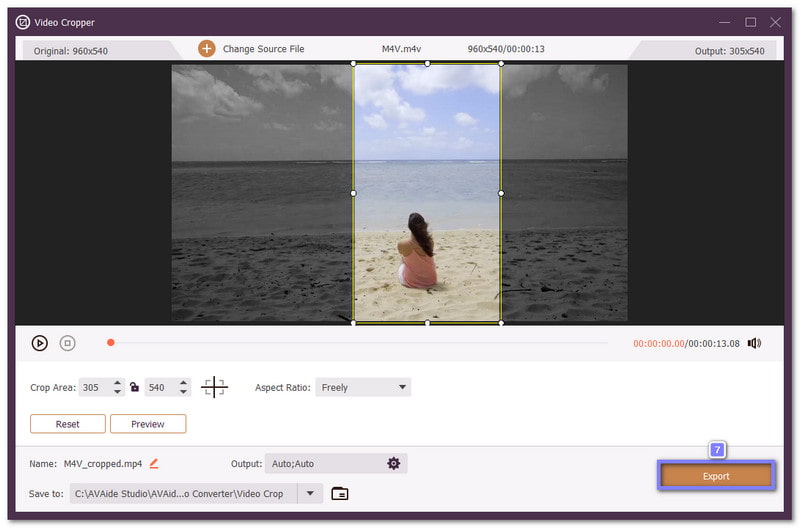Click the playback timeline seek bar
Viewport: 800px width, 528px height.
coord(360,343)
